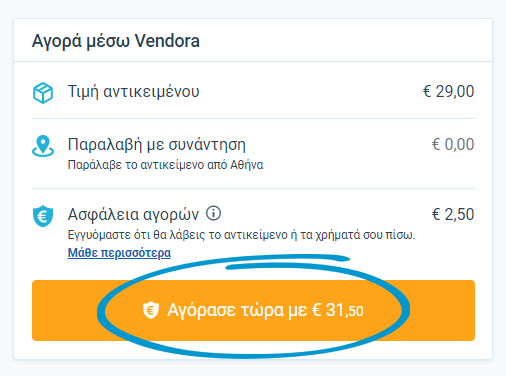Click the Αγόρασε τώρα με € 31,50 button
Screen dimensions: 506x376
[x=253, y=310]
